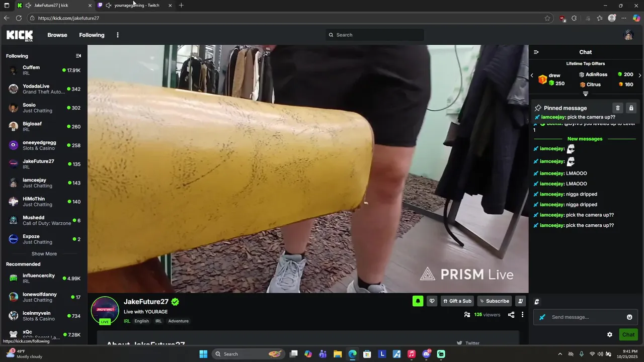
Task: Click the JakeFuture27 channel avatar
Action: point(105,310)
